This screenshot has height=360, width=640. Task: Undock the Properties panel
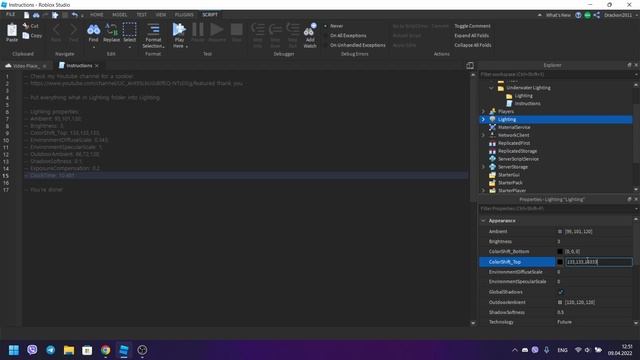click(629, 199)
